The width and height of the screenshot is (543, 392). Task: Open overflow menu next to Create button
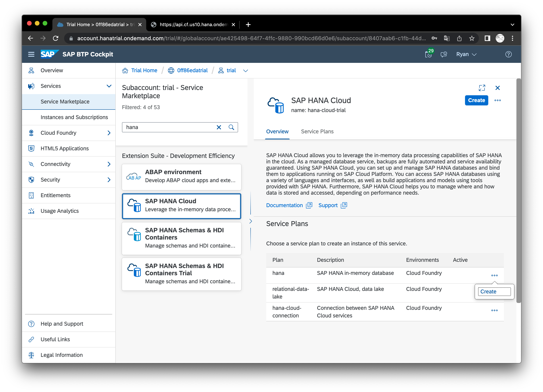497,101
